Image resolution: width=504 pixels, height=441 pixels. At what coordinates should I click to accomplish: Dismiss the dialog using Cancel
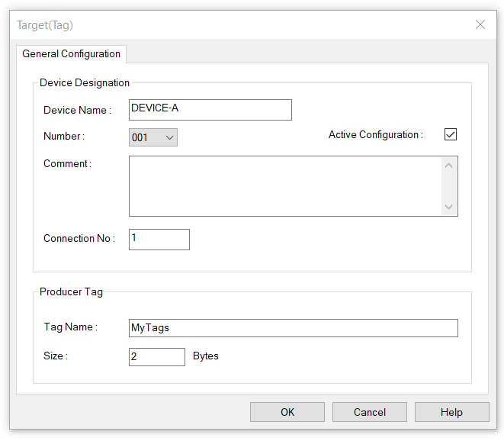tap(370, 412)
